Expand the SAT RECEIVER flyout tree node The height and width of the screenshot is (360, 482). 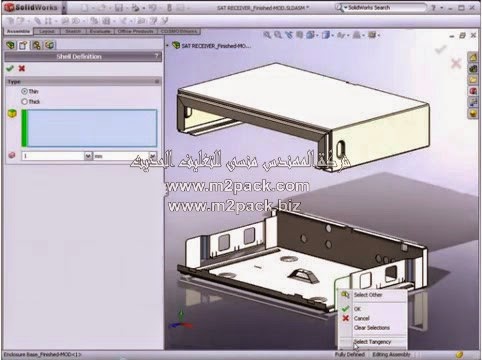pos(167,45)
